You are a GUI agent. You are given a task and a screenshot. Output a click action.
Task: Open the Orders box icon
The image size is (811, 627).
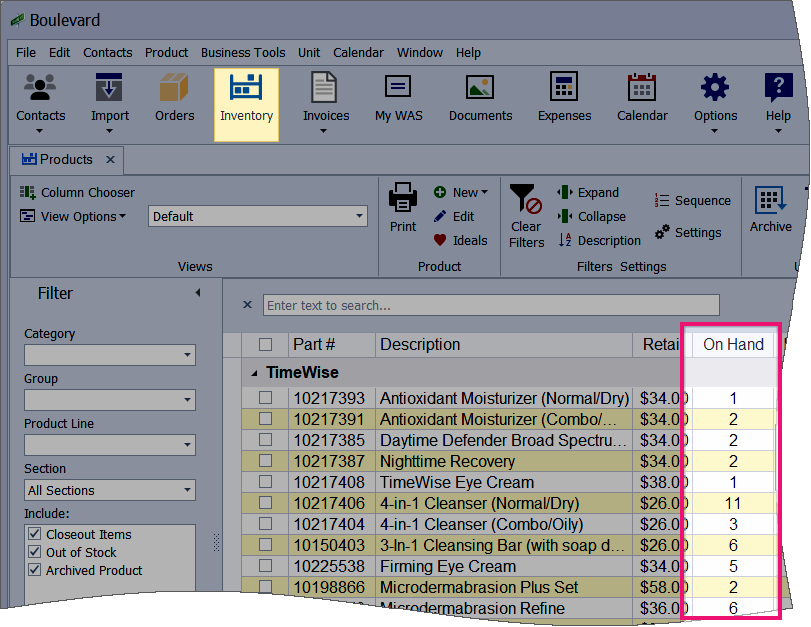tap(174, 98)
